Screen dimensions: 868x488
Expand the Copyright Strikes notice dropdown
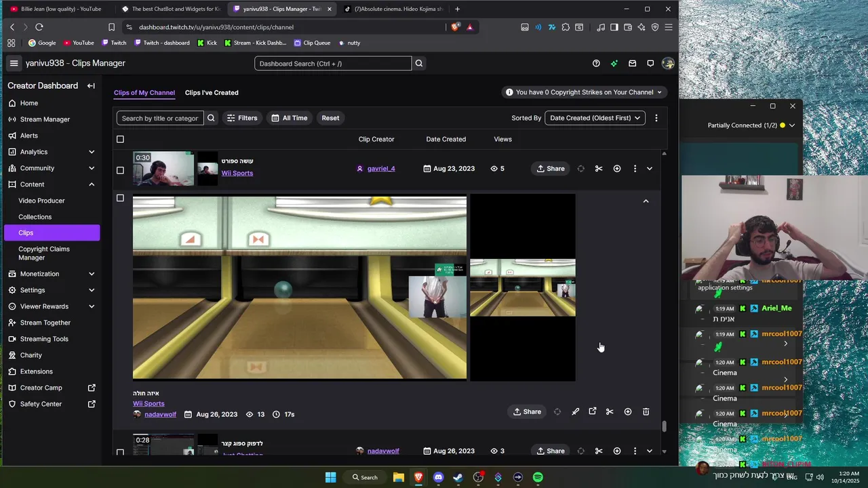(x=584, y=92)
